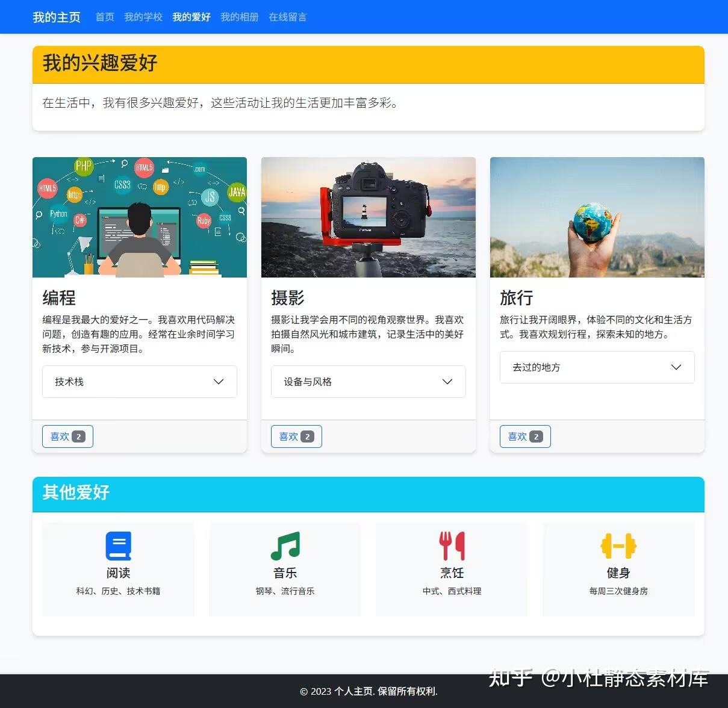Click the 阅读 hobby card

[x=118, y=568]
